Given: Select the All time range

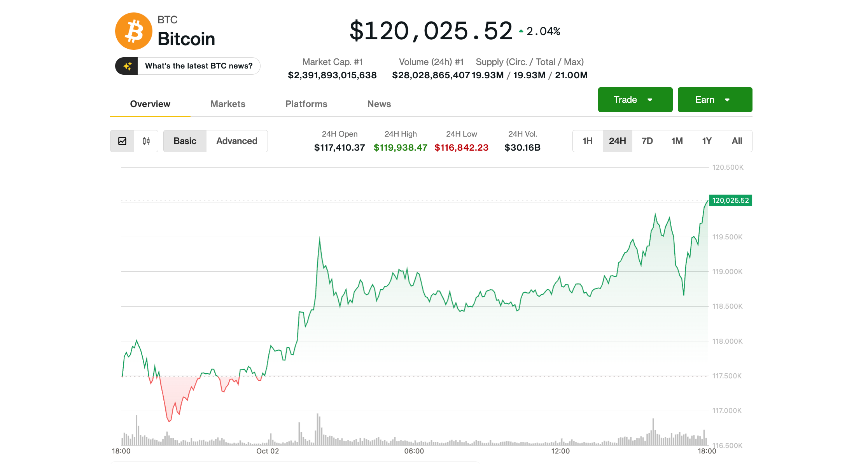Looking at the screenshot, I should [x=737, y=141].
